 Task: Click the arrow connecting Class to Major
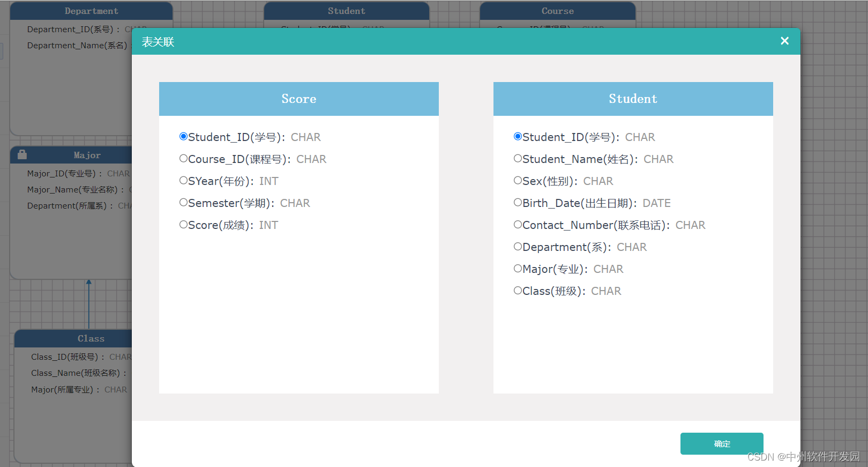pos(89,304)
